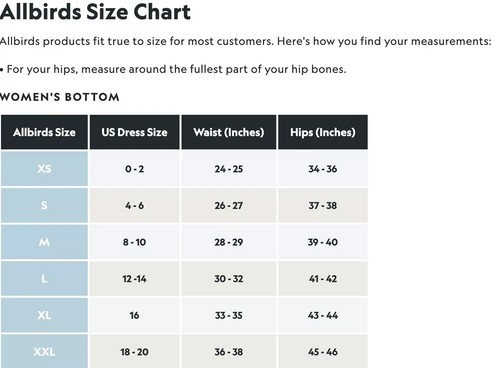Click the 39 - 40 hips cell
Viewport: 500px width, 368px height.
323,242
